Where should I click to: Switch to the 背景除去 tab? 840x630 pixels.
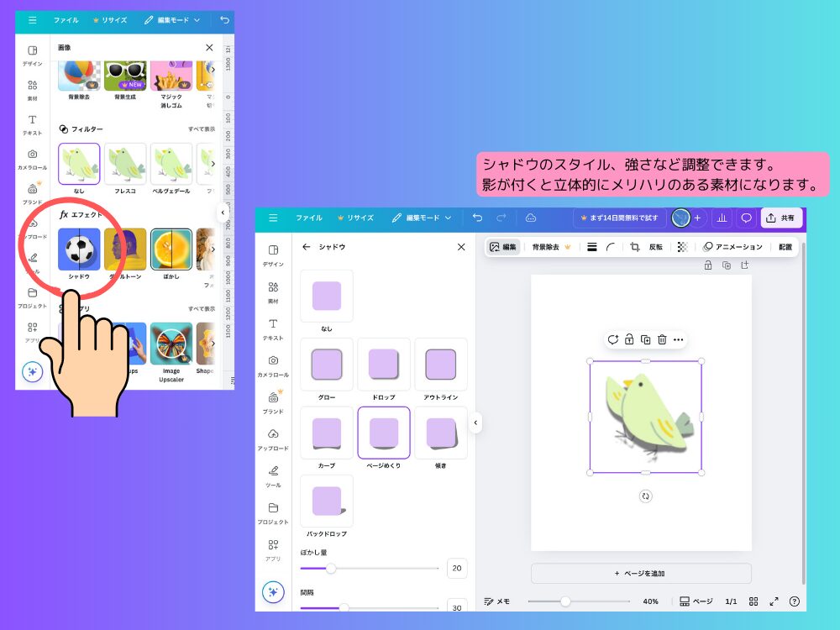tap(546, 248)
